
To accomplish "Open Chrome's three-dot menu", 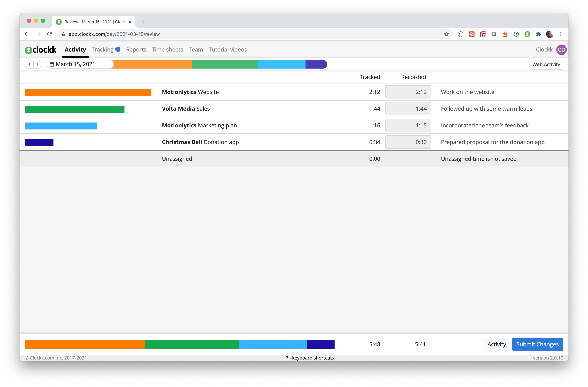I will click(561, 34).
